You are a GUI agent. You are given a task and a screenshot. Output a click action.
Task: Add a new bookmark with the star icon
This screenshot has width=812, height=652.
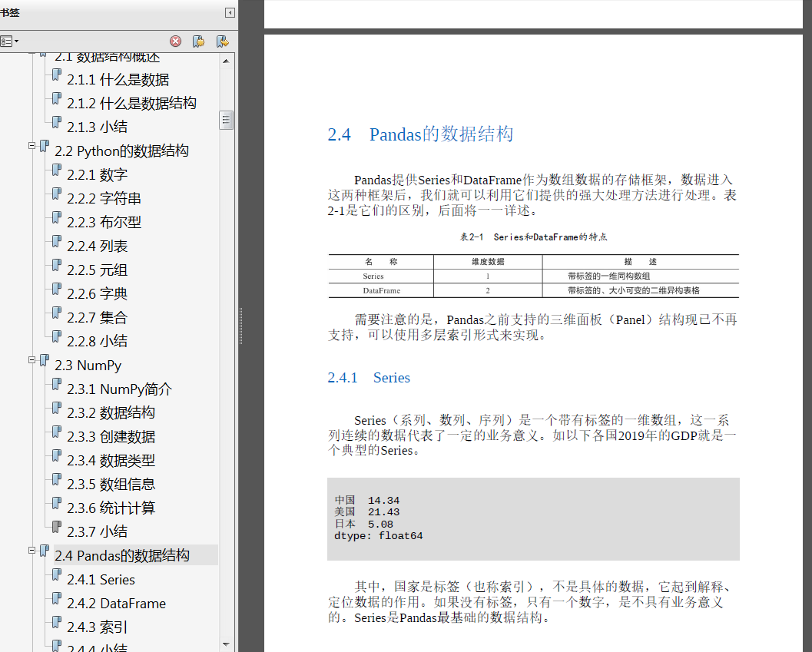pos(198,41)
